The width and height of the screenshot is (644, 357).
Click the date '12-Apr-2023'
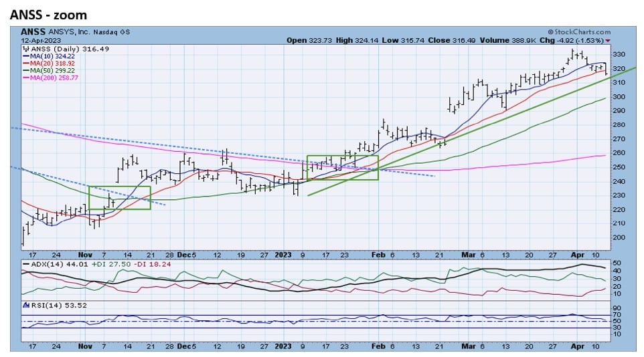point(41,40)
